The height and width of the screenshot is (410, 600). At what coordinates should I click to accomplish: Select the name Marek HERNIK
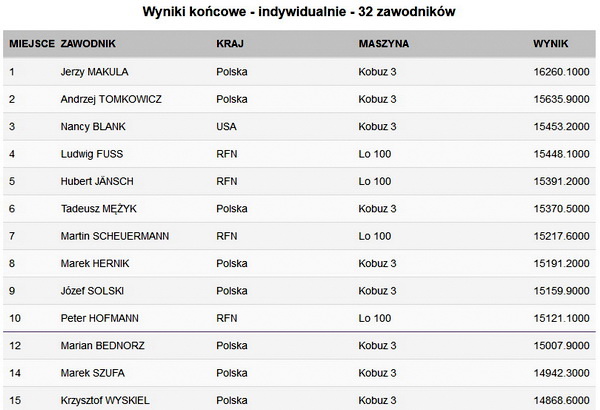94,263
